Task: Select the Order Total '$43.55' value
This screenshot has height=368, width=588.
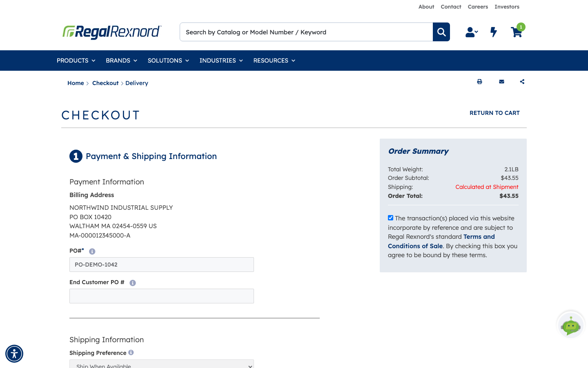Action: coord(509,196)
